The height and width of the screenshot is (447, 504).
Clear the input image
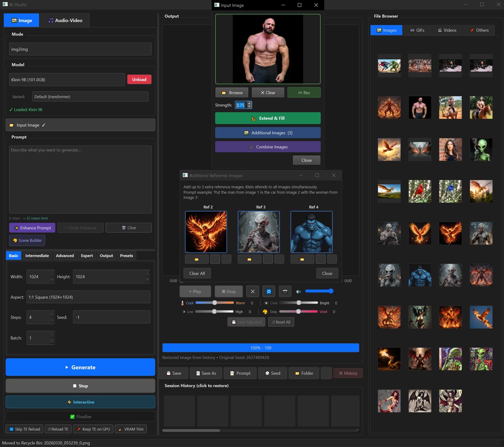268,92
